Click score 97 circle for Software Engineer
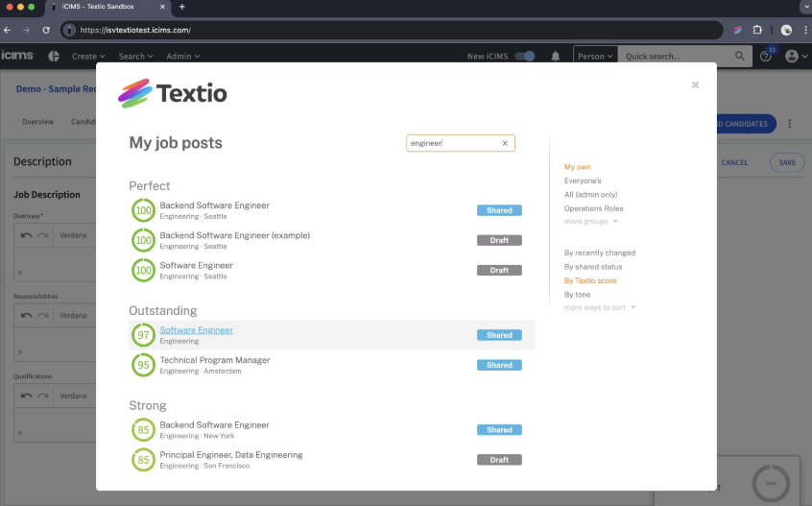Image resolution: width=812 pixels, height=506 pixels. point(143,335)
